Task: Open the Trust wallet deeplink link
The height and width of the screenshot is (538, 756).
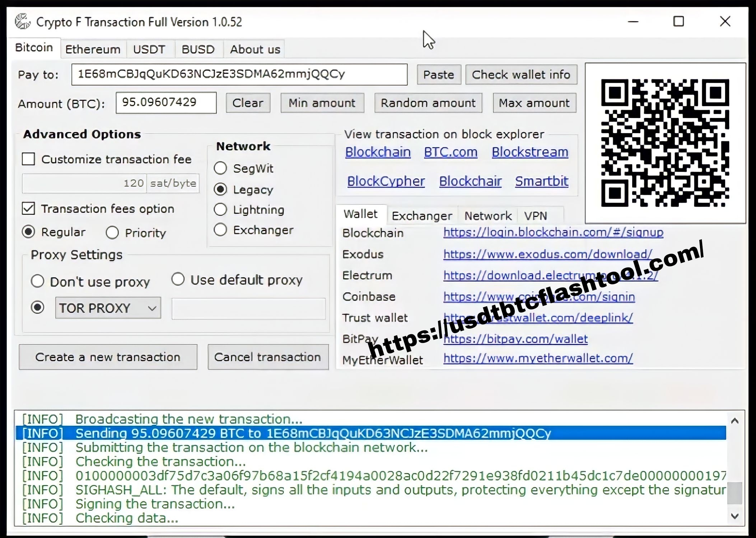Action: (538, 317)
